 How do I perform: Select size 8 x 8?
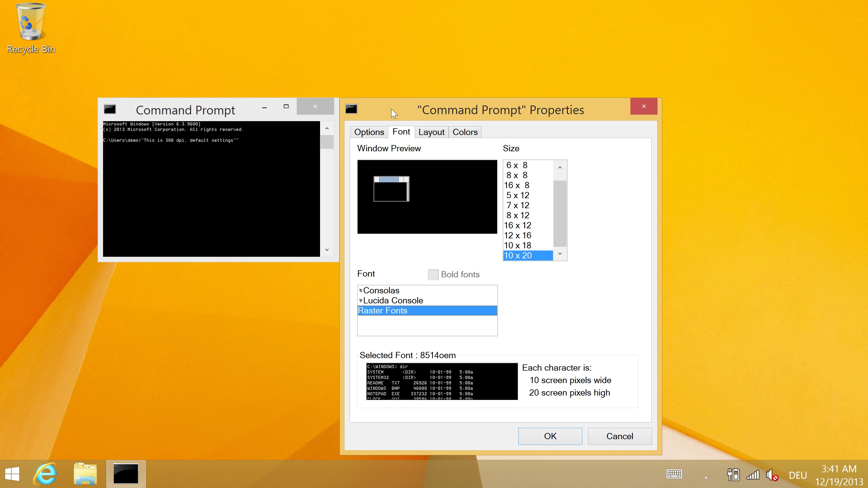(x=528, y=175)
